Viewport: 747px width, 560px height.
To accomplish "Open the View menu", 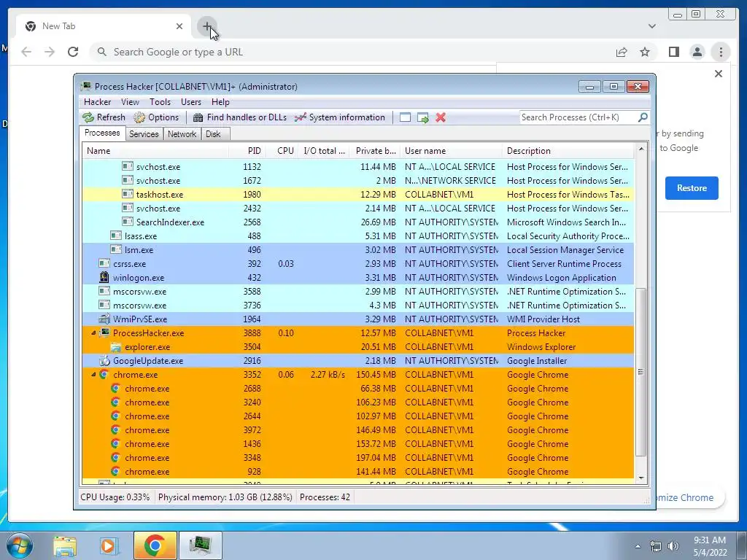I will pyautogui.click(x=130, y=102).
